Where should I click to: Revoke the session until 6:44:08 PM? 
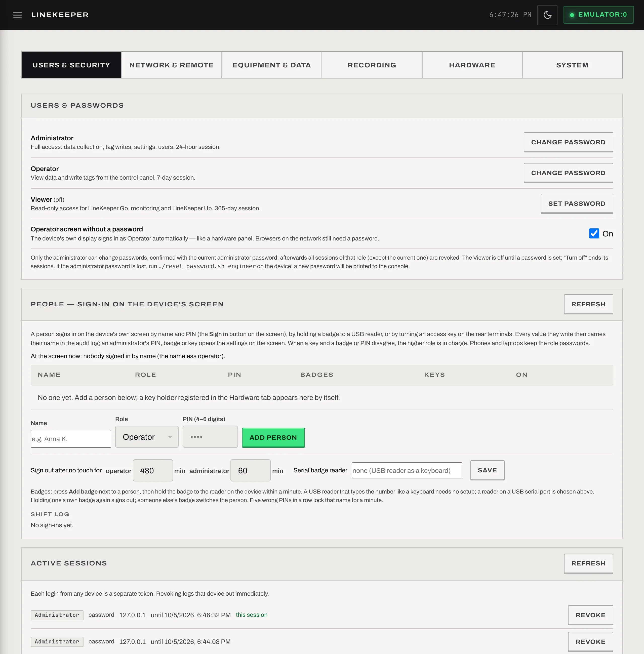pos(590,642)
